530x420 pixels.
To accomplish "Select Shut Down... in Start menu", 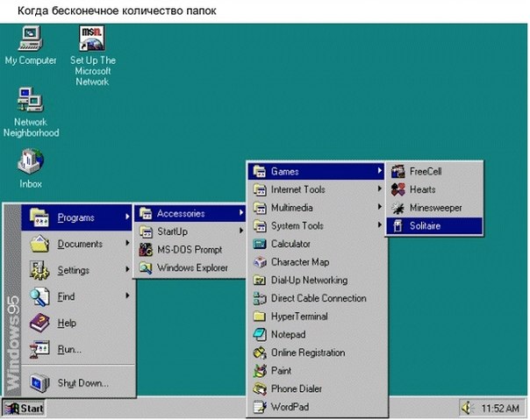I will click(x=82, y=383).
